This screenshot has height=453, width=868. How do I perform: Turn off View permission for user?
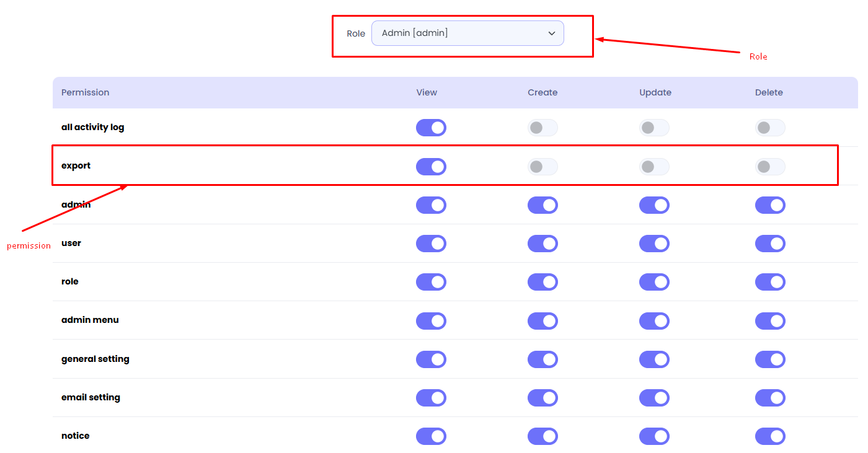click(431, 244)
